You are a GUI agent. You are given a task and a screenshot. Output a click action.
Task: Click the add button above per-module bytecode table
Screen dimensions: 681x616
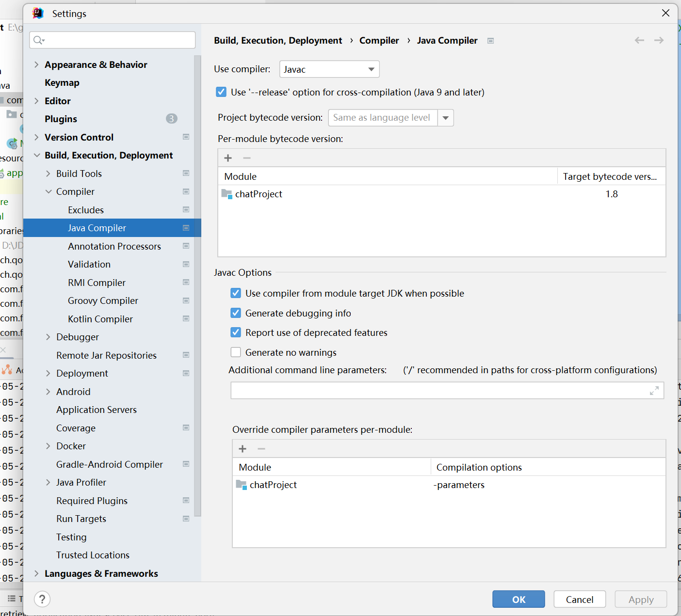pos(228,158)
